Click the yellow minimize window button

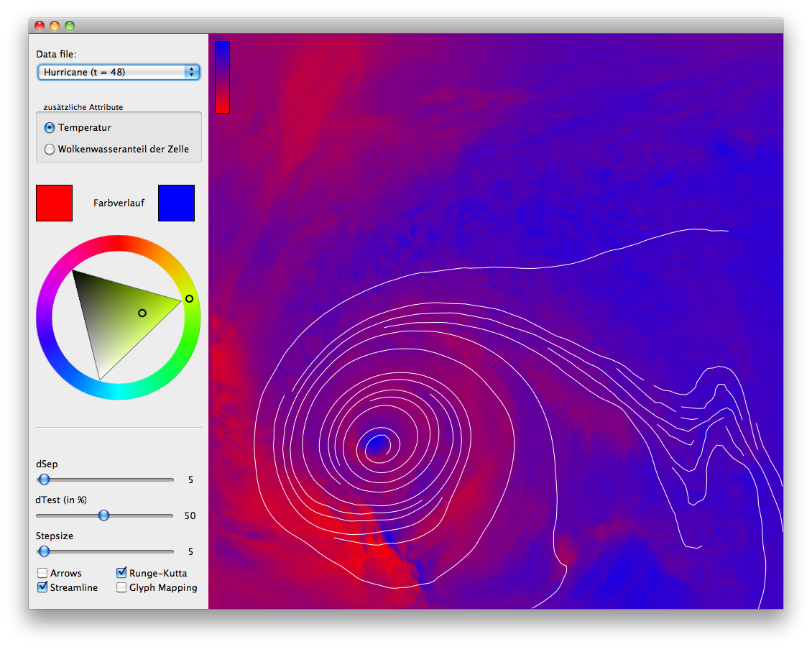tap(55, 26)
